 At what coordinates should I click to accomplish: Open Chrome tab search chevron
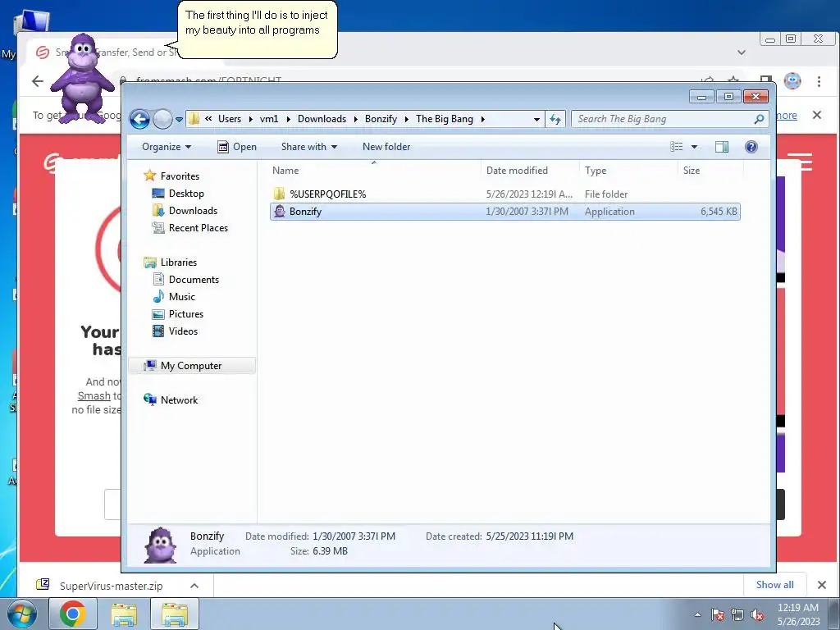pyautogui.click(x=742, y=52)
